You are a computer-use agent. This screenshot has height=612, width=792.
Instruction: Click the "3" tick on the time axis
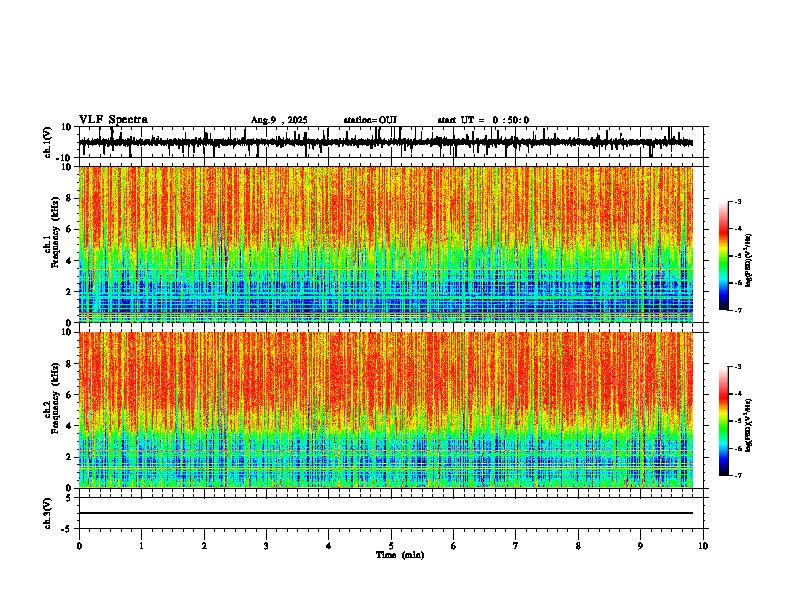point(266,546)
